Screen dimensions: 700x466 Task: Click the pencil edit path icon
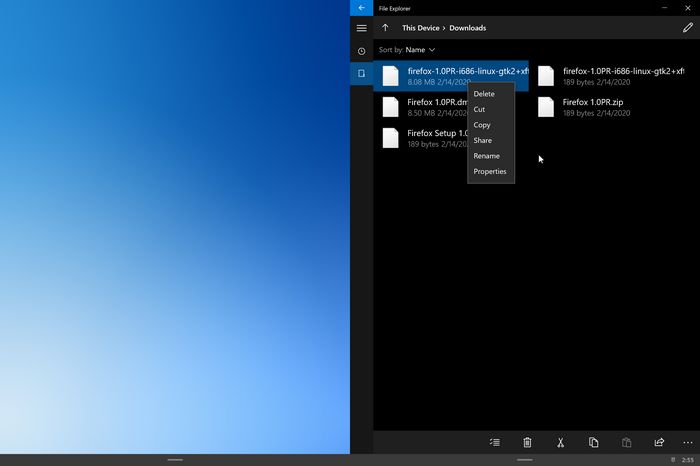(x=688, y=28)
